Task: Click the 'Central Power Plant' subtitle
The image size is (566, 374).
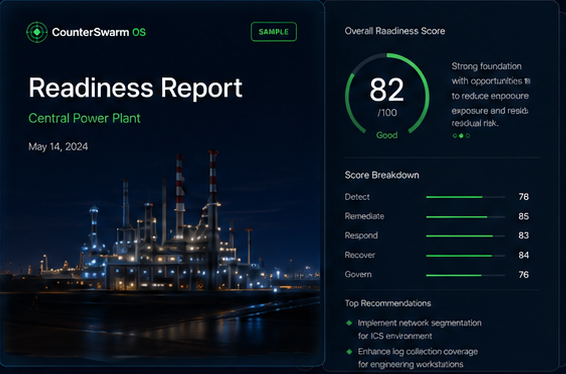Action: pyautogui.click(x=84, y=118)
